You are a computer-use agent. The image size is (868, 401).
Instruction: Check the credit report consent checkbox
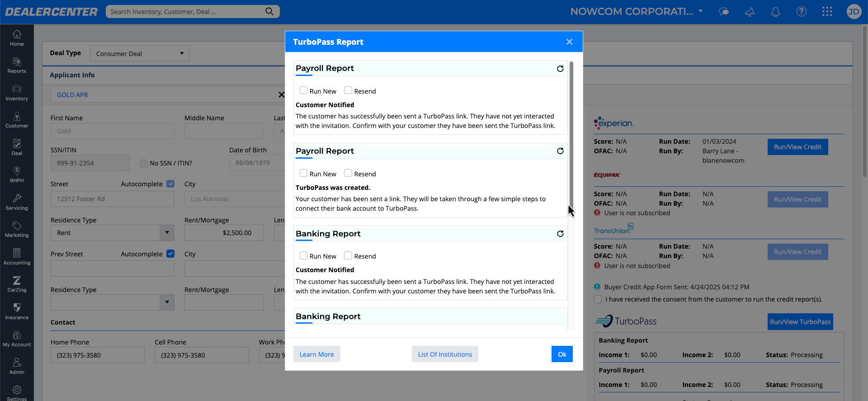point(598,299)
